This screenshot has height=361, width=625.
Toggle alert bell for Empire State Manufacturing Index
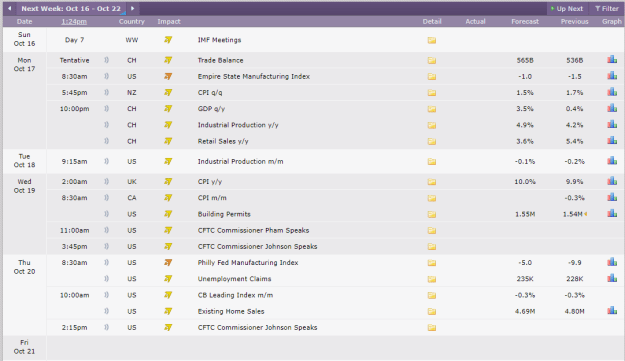pyautogui.click(x=106, y=76)
